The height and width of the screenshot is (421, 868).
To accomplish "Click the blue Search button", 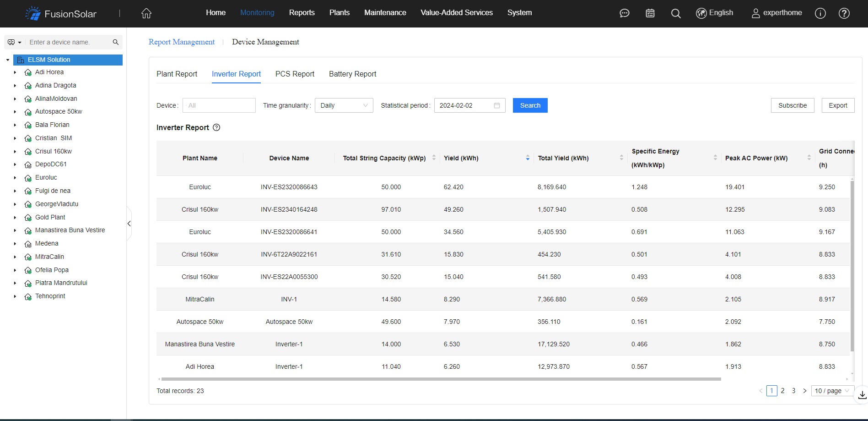I will pyautogui.click(x=530, y=105).
